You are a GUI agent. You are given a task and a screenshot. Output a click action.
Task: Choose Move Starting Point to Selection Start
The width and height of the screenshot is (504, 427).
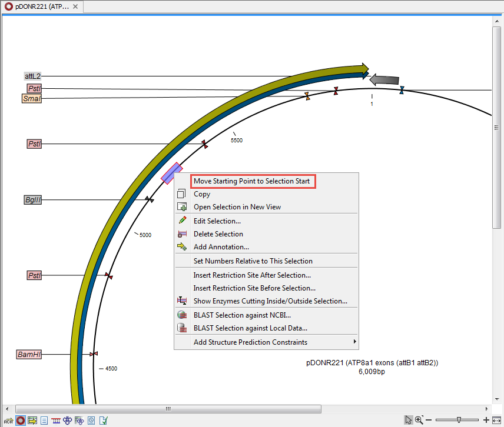click(252, 181)
